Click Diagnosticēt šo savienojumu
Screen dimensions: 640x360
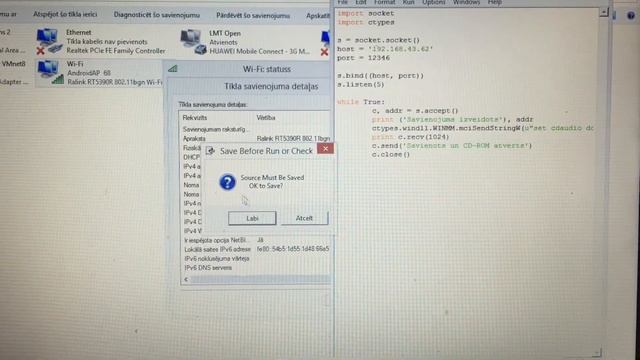coord(157,15)
